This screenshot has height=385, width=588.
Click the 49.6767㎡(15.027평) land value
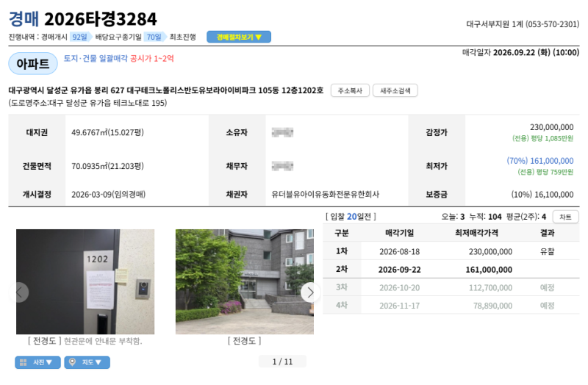pyautogui.click(x=107, y=132)
